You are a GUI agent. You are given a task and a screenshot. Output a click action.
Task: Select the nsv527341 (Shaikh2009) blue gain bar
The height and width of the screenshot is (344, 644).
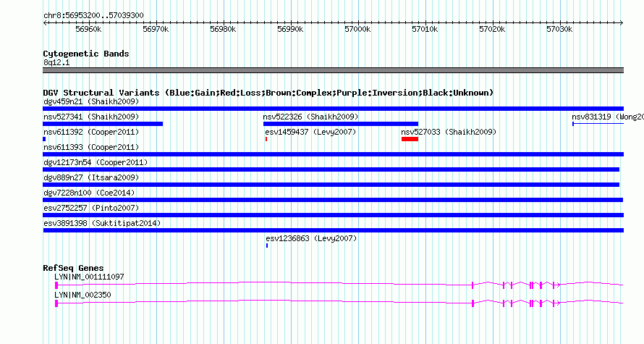pos(103,124)
